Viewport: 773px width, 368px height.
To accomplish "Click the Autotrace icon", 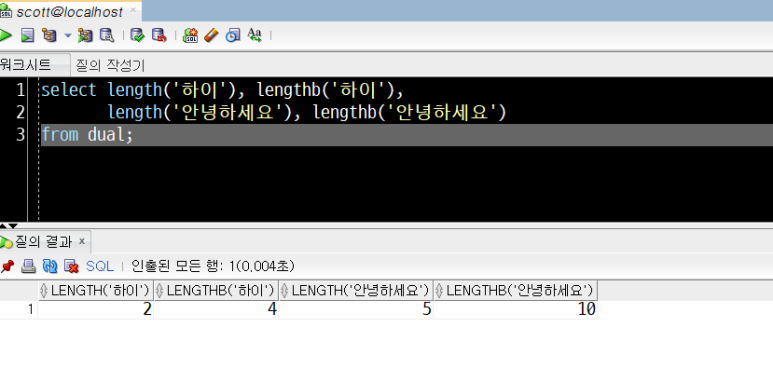I will pos(85,35).
